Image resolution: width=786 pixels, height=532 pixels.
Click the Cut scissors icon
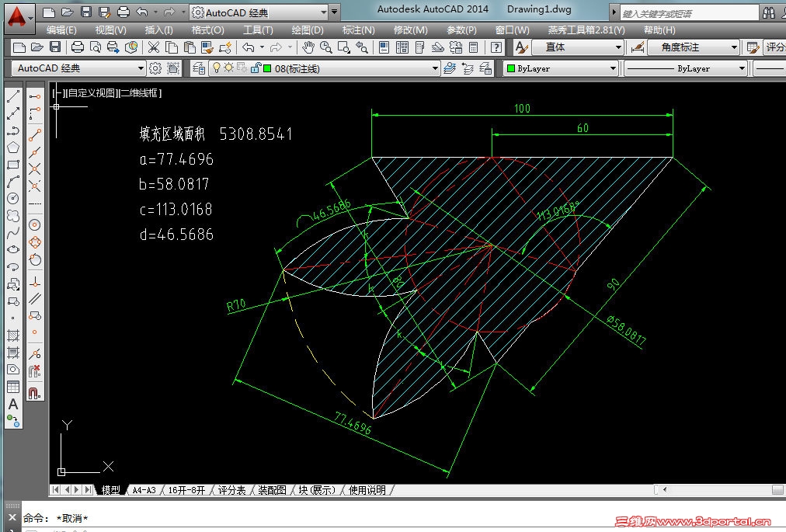[153, 47]
